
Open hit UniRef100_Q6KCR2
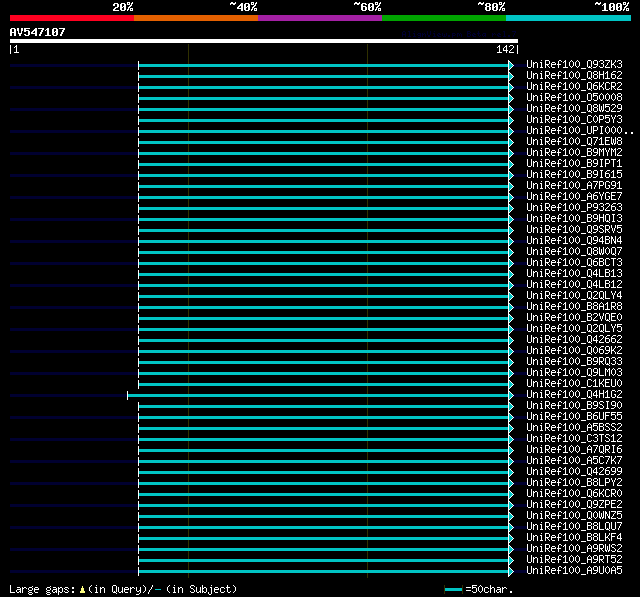click(x=574, y=87)
